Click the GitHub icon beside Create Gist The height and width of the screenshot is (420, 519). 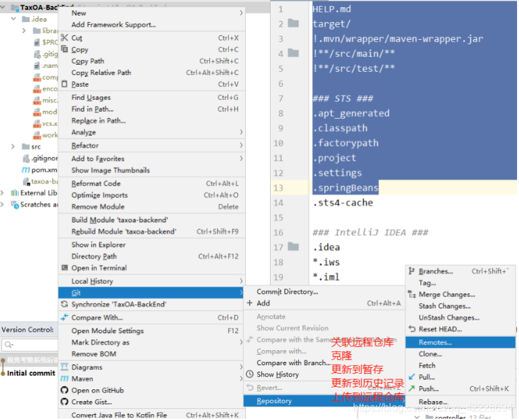tap(65, 402)
